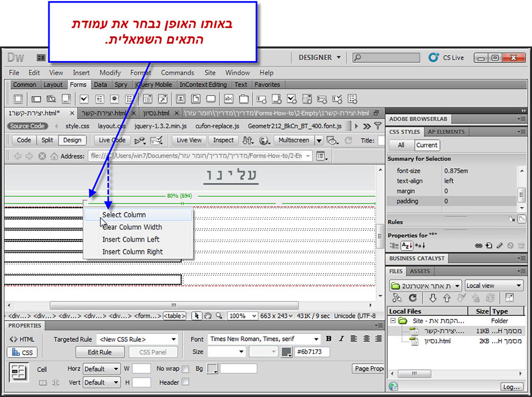Edit CSS rule pencil icon
This screenshot has width=532, height=397.
499,246
